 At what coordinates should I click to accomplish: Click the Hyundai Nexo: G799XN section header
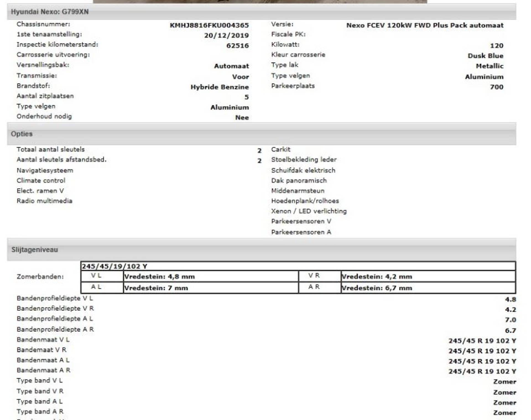50,12
